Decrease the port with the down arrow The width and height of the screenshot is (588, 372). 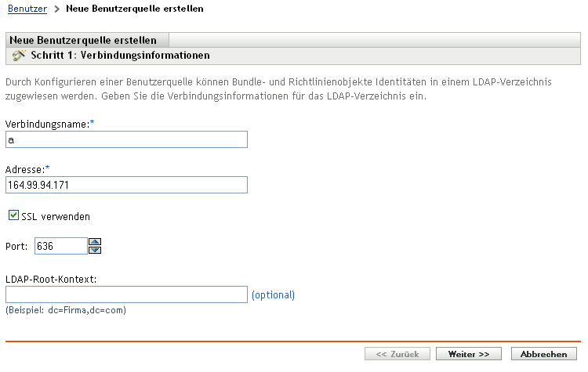tap(96, 251)
